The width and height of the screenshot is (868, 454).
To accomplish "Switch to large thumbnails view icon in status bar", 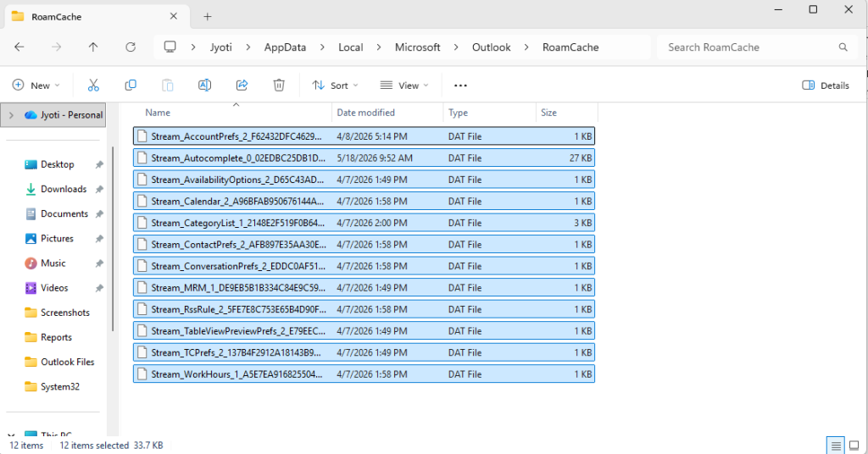I will [x=854, y=446].
